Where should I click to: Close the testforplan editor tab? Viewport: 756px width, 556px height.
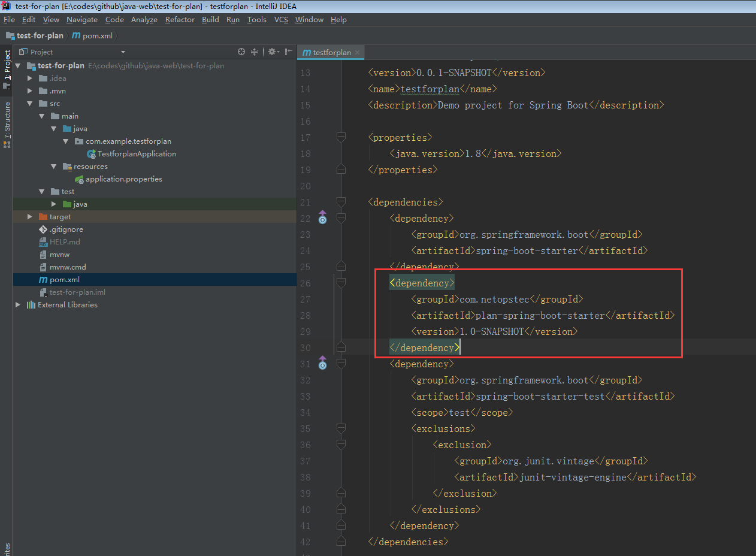[357, 53]
